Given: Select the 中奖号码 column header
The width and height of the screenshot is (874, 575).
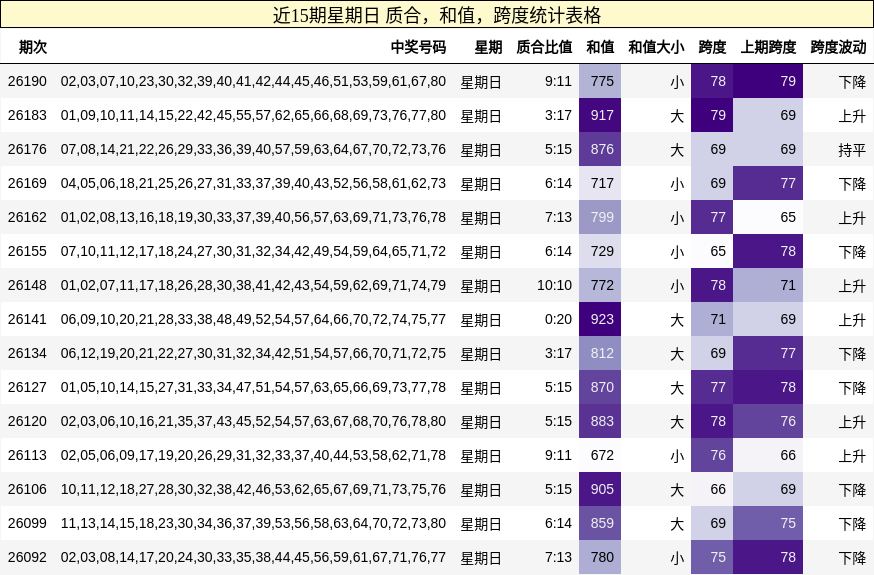Looking at the screenshot, I should (x=418, y=47).
